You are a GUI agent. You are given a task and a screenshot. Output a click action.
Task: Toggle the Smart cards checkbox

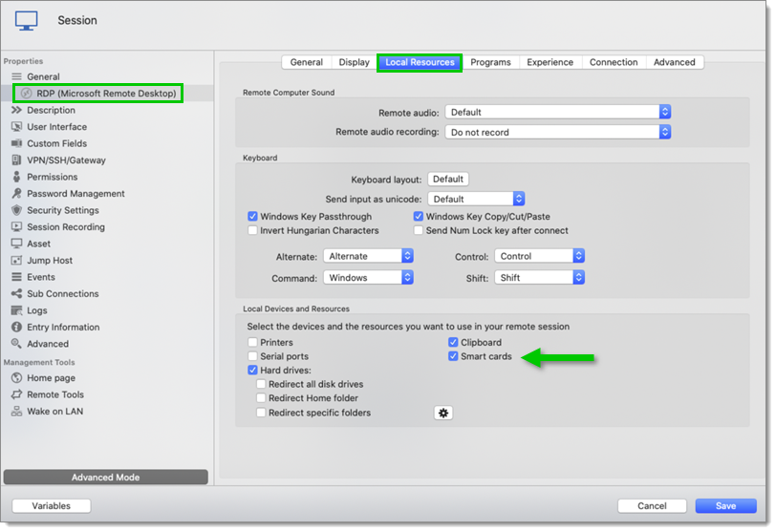[x=453, y=356]
